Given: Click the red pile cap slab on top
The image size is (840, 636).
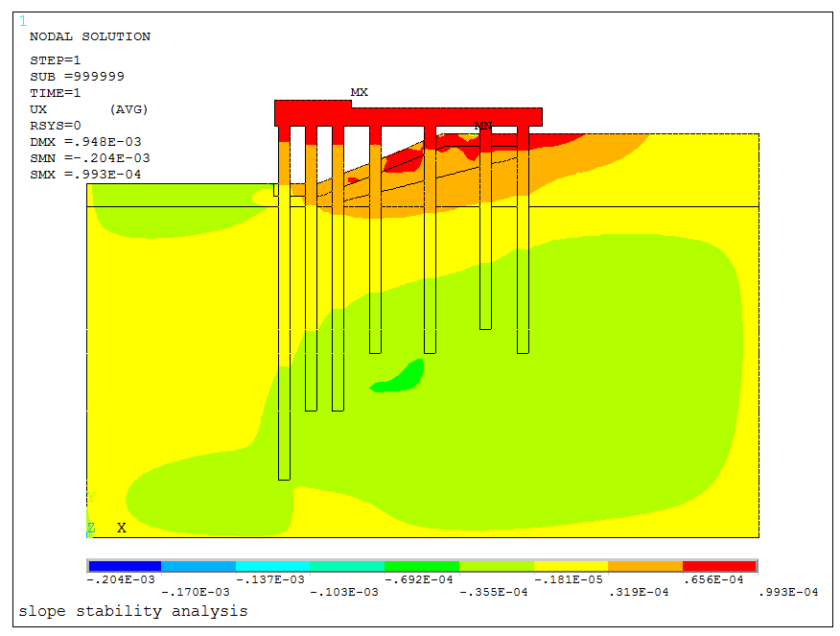Looking at the screenshot, I should coord(408,115).
